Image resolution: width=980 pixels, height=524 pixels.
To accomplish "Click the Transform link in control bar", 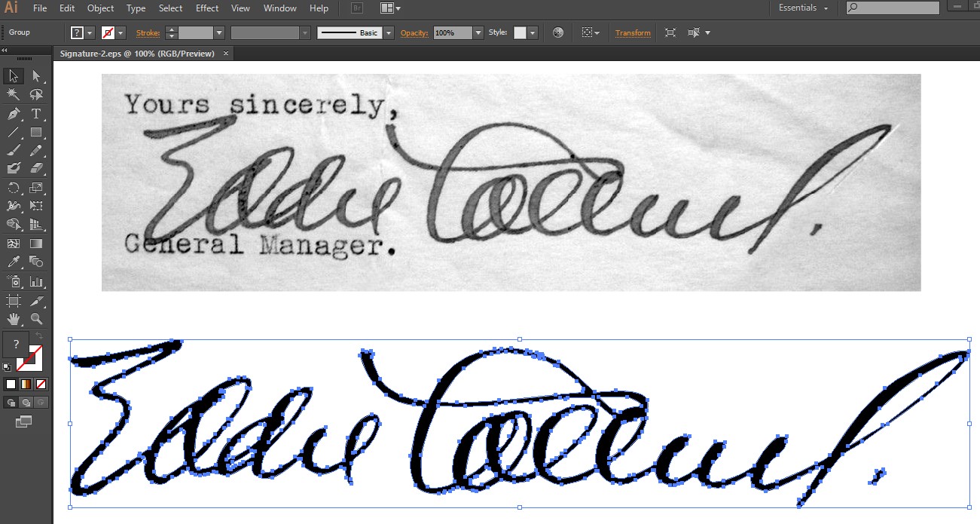I will [633, 33].
